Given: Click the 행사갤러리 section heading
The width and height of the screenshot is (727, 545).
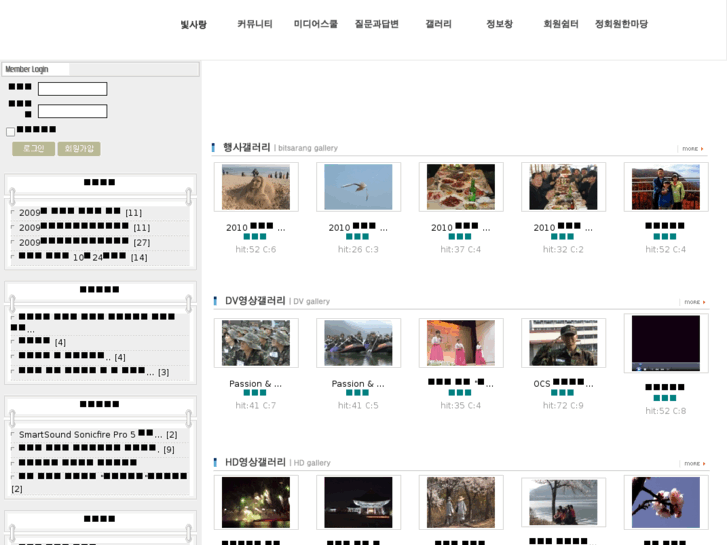Looking at the screenshot, I should tap(247, 147).
